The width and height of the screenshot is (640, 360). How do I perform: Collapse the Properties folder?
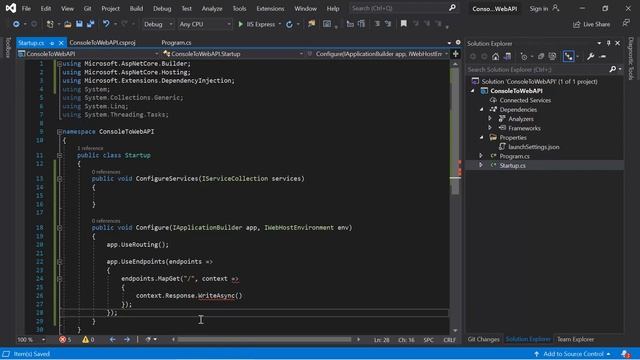(482, 138)
